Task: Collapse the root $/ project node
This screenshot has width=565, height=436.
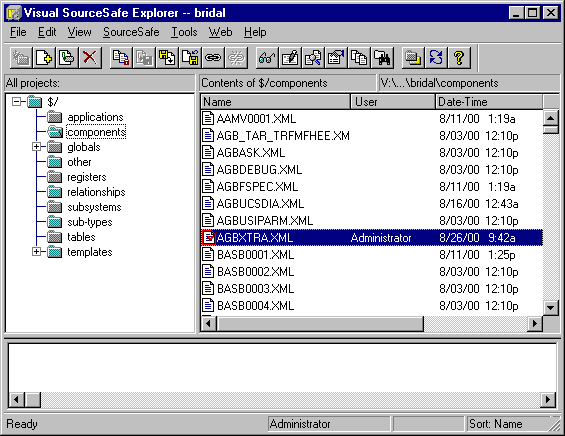Action: click(x=16, y=102)
